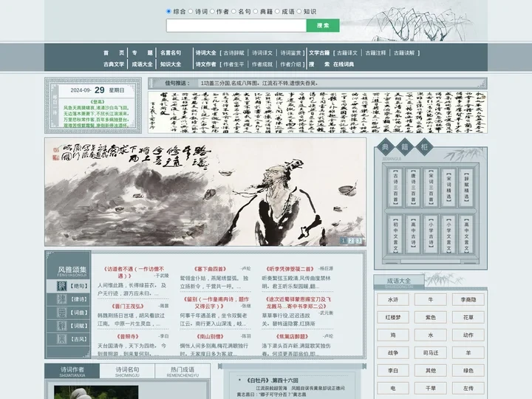Viewport: 532px width, 399px height.
Task: Show carousel slide 1
Action: [344, 240]
